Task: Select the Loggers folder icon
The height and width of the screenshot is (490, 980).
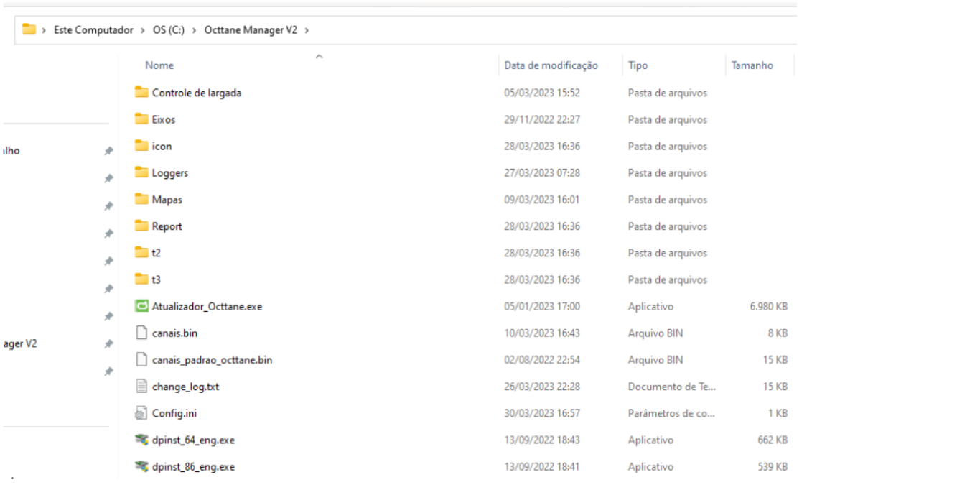Action: [141, 173]
